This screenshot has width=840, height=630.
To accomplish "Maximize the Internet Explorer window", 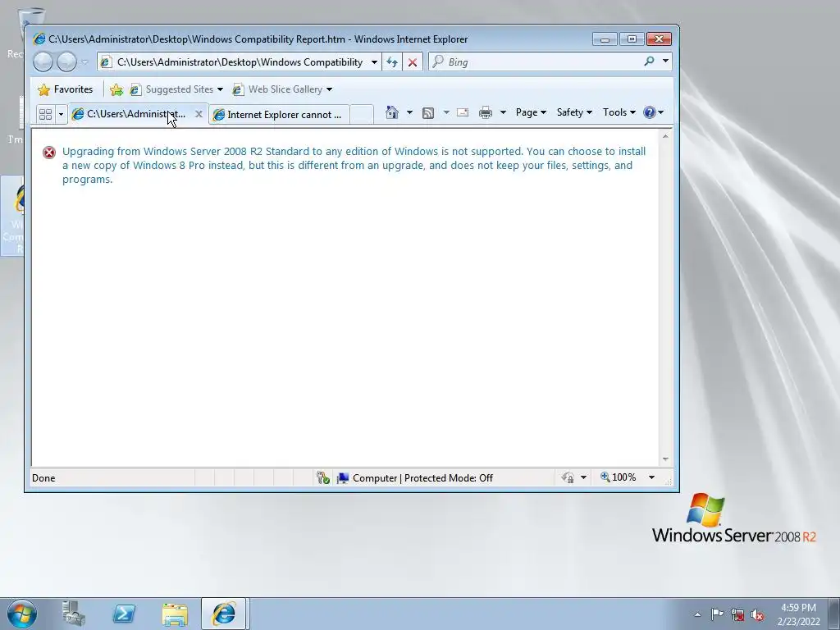I will [x=632, y=39].
